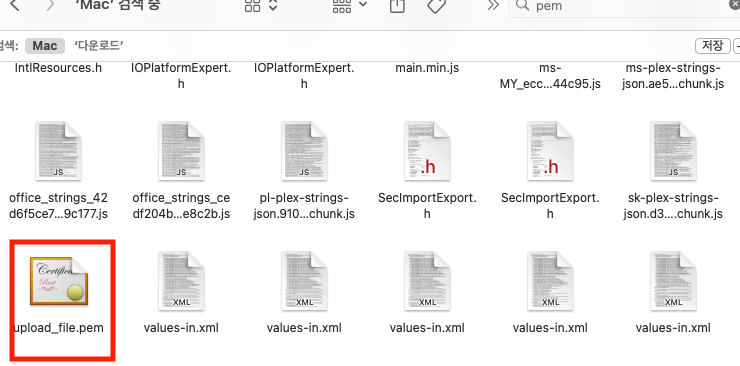Viewport: 740px width, 366px height.
Task: Go back with the left chevron
Action: click(x=15, y=5)
